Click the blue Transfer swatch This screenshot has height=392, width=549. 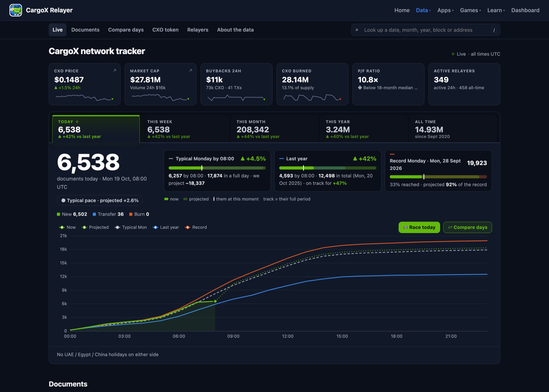click(94, 214)
